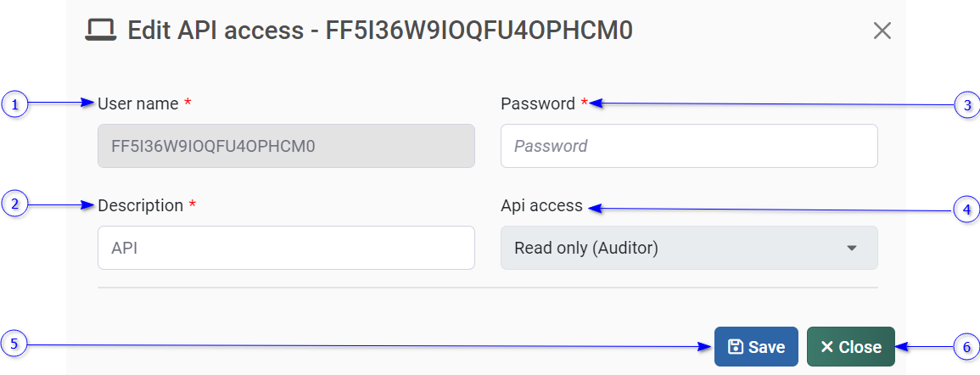The image size is (980, 375).
Task: Click annotation circle number 3
Action: [x=967, y=104]
